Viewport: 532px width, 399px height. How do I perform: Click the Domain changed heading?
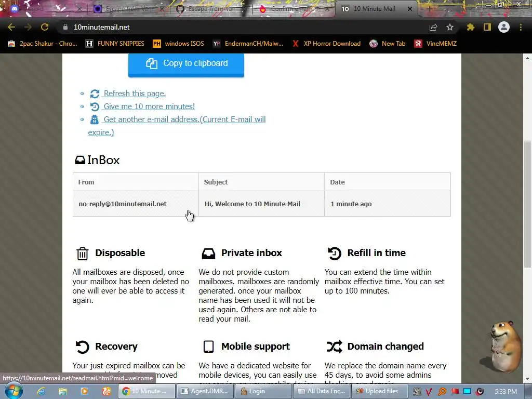coord(385,346)
